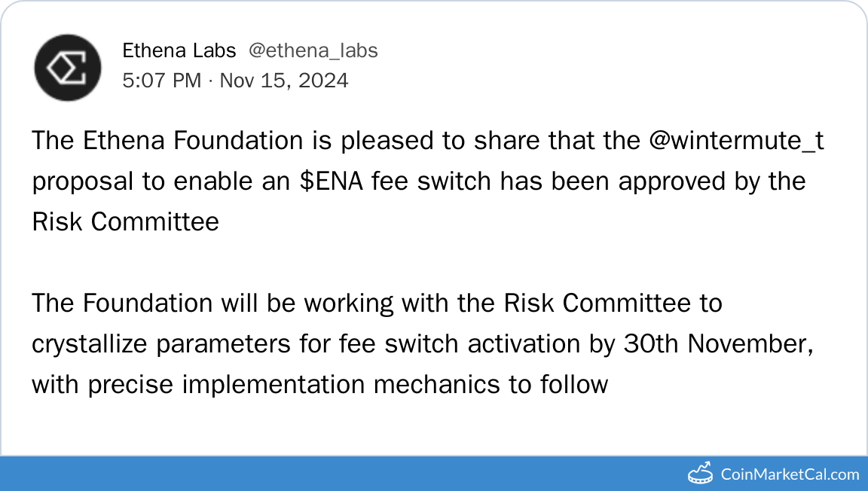Click the CoinMarketCal logo icon
This screenshot has width=868, height=491.
click(701, 473)
